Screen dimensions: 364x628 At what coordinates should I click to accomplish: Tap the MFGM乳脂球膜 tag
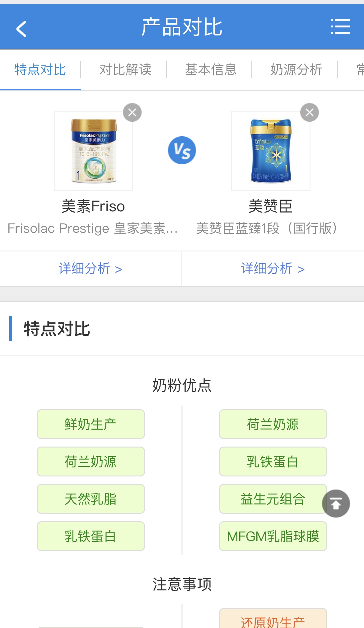point(273,536)
